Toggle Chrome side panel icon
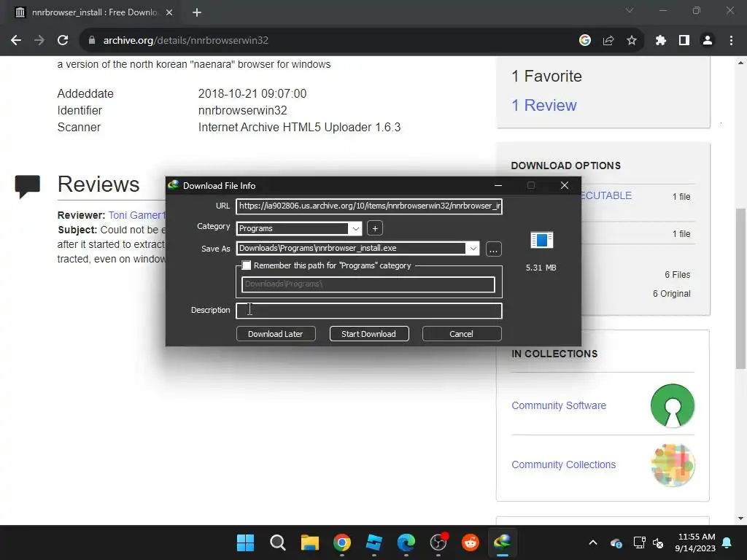The image size is (747, 560). [x=684, y=41]
